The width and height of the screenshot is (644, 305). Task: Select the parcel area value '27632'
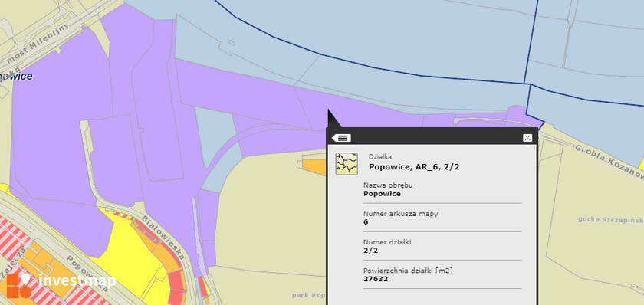tap(376, 279)
